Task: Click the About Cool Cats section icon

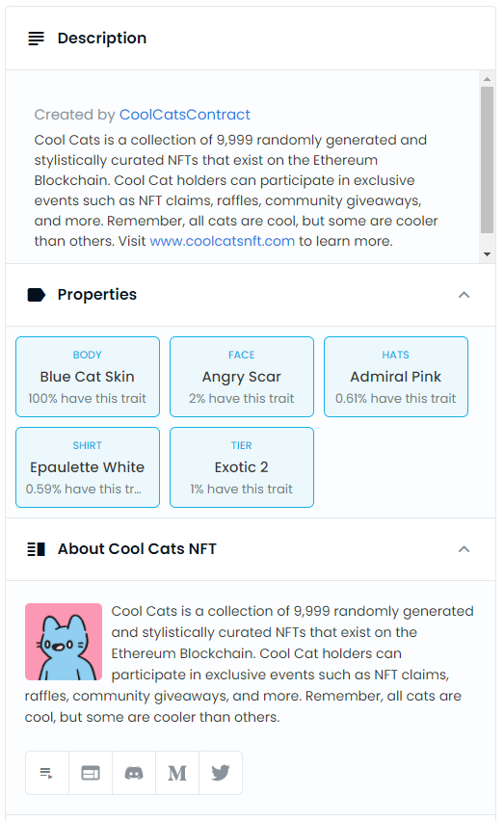Action: point(36,548)
